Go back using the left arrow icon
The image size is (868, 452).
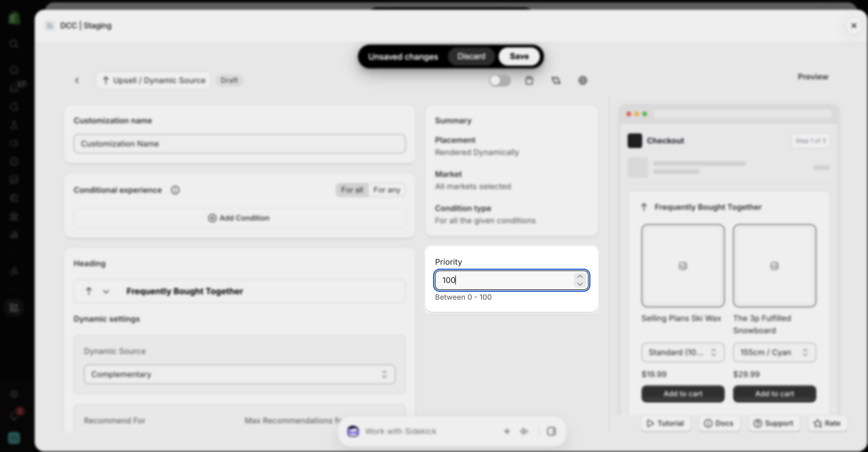[x=77, y=80]
